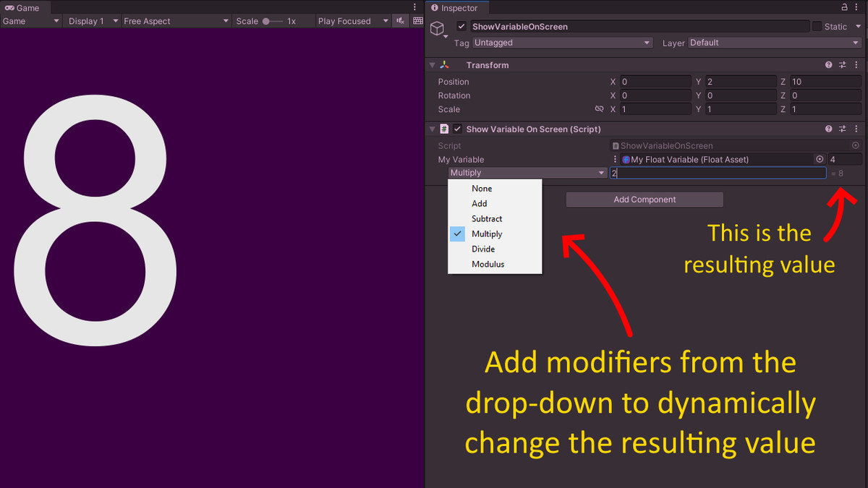This screenshot has height=488, width=868.
Task: Open the Game view three-dot options menu
Action: coord(414,7)
